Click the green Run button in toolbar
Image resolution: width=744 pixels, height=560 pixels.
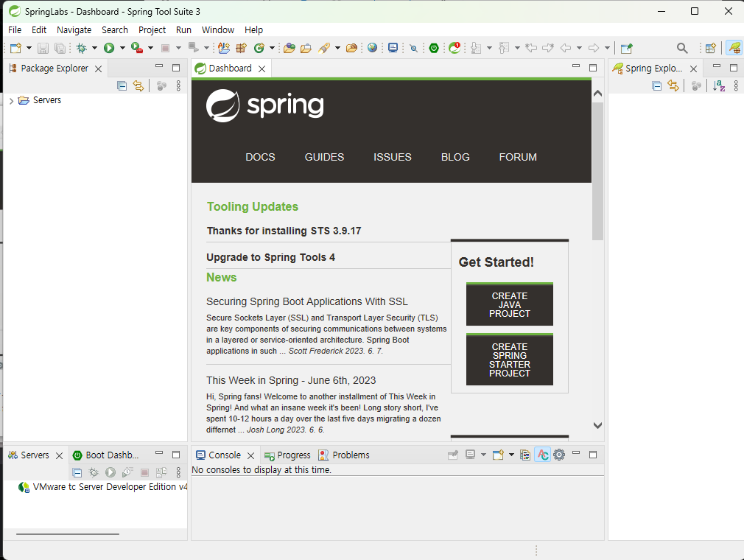(x=109, y=48)
